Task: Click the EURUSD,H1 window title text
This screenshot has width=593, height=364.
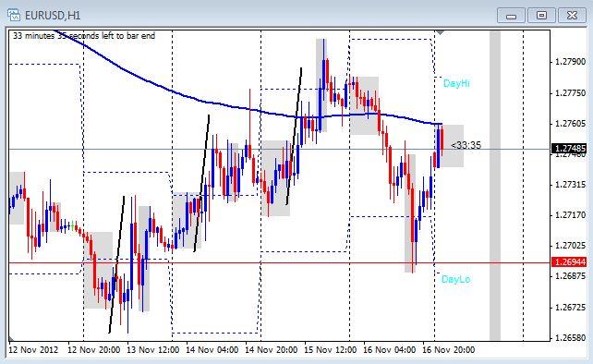Action: click(x=53, y=16)
